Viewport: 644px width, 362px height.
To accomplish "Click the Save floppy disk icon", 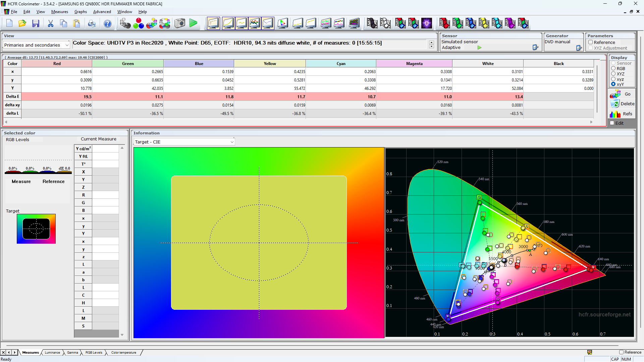I will pos(36,23).
